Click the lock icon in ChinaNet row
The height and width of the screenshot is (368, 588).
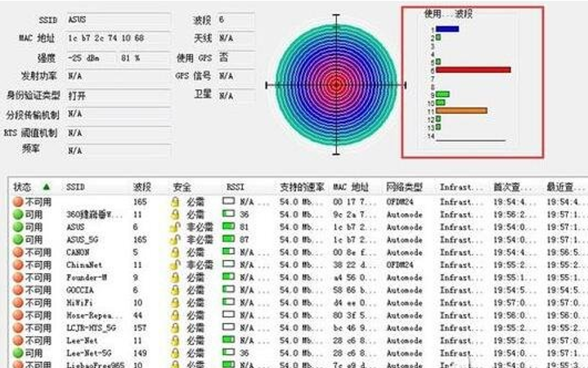175,265
